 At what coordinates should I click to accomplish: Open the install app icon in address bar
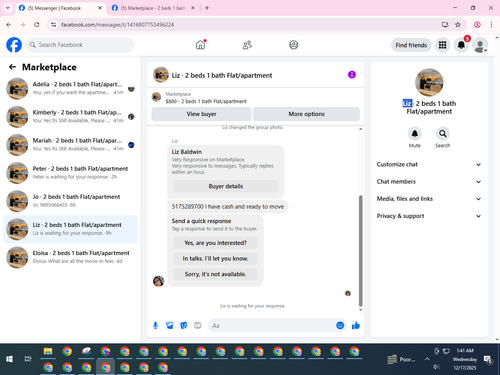click(x=445, y=25)
